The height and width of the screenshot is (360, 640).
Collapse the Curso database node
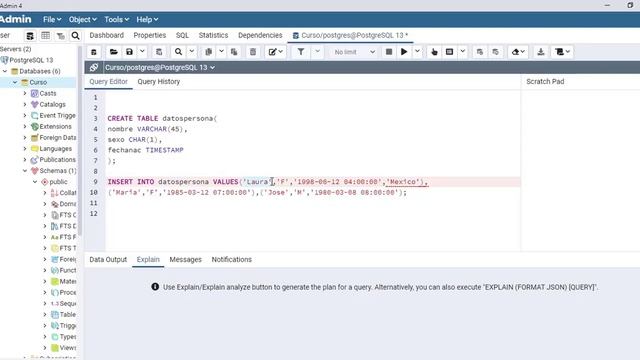coord(15,82)
